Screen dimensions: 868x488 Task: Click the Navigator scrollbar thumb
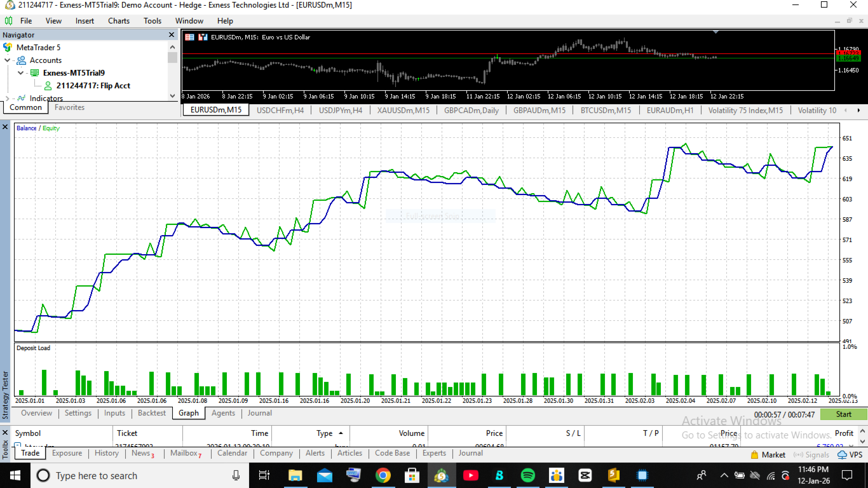tap(172, 58)
